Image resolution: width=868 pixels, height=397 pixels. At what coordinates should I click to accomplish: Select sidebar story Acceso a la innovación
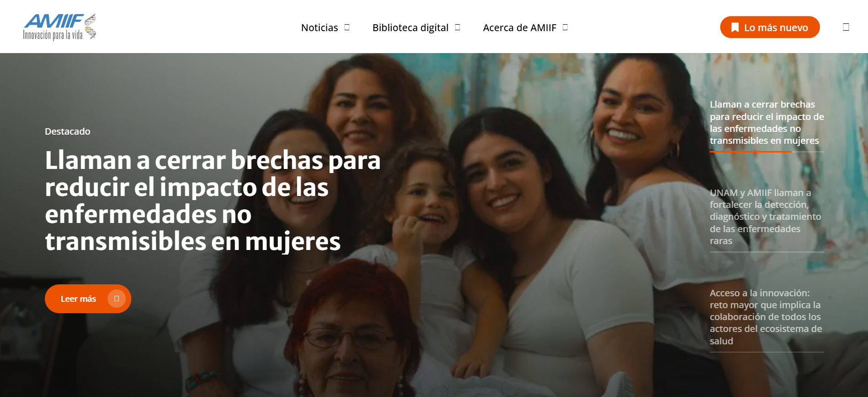766,317
